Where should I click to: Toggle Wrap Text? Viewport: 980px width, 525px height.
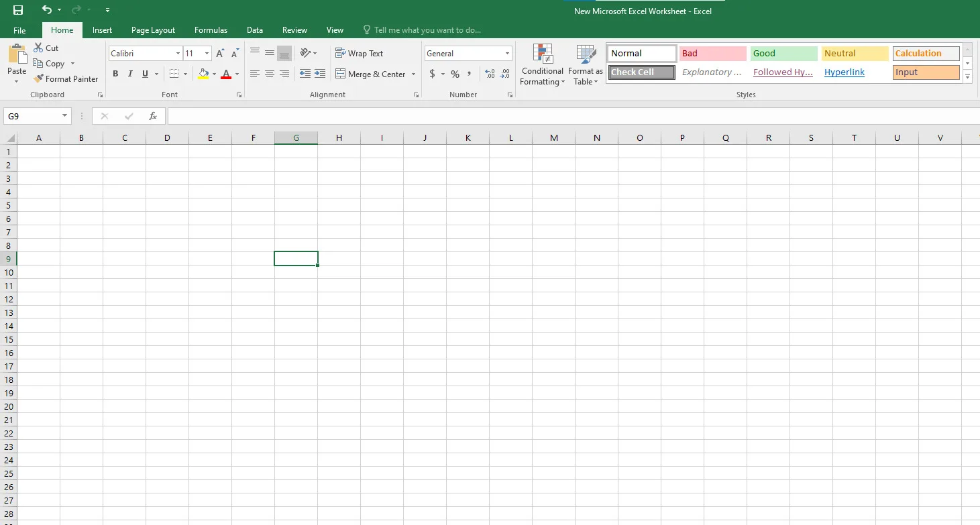point(360,53)
